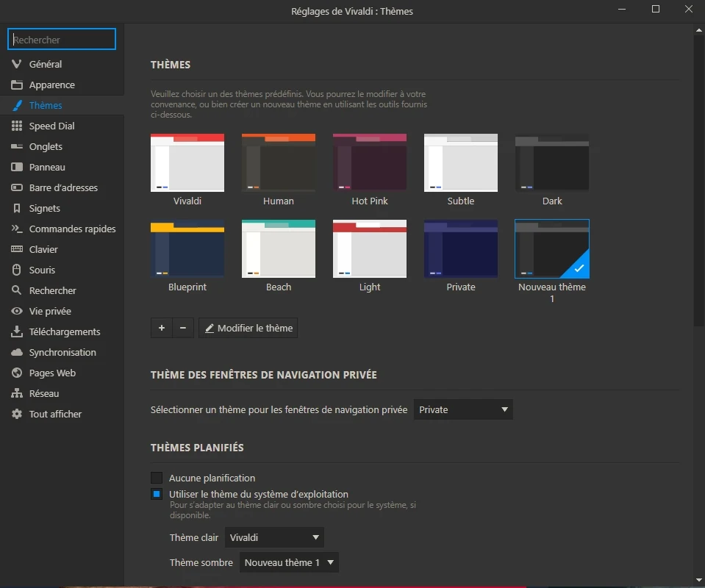Open Synchronisation settings section
The height and width of the screenshot is (588, 705).
coord(62,352)
